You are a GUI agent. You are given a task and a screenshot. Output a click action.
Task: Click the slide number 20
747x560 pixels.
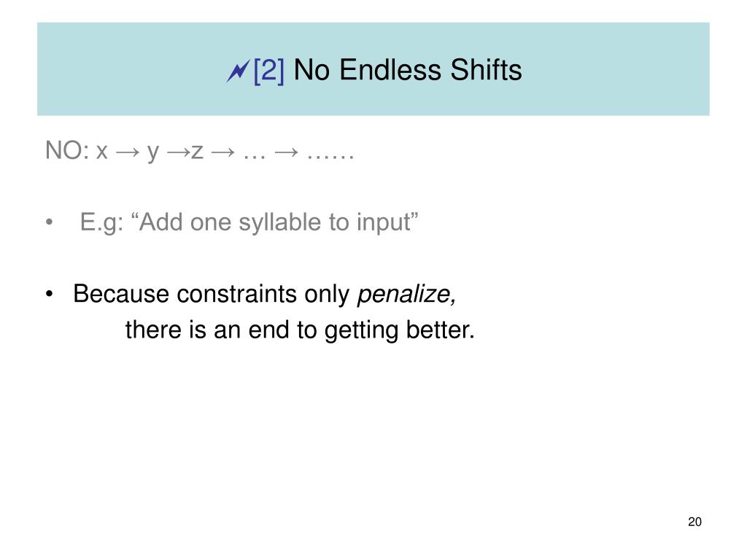pos(694,522)
